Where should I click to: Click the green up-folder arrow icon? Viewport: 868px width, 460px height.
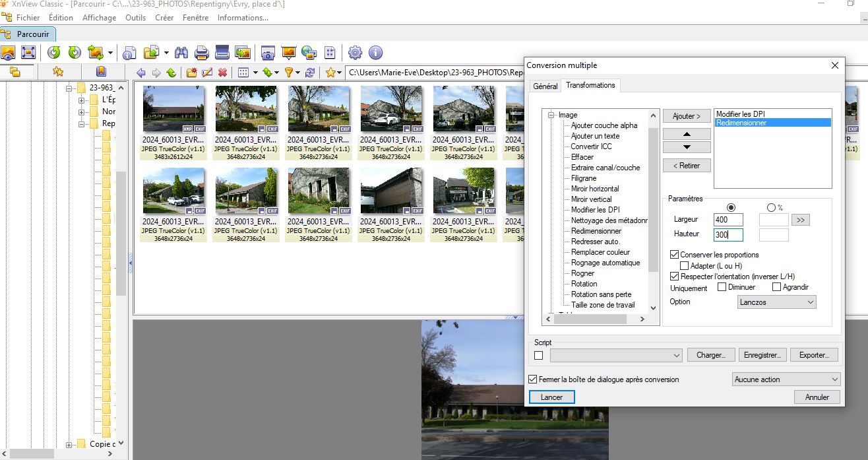[171, 73]
